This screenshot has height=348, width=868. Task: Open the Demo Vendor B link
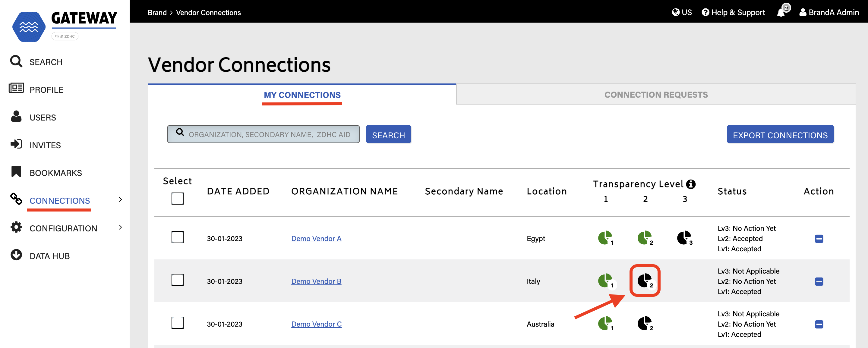point(316,281)
